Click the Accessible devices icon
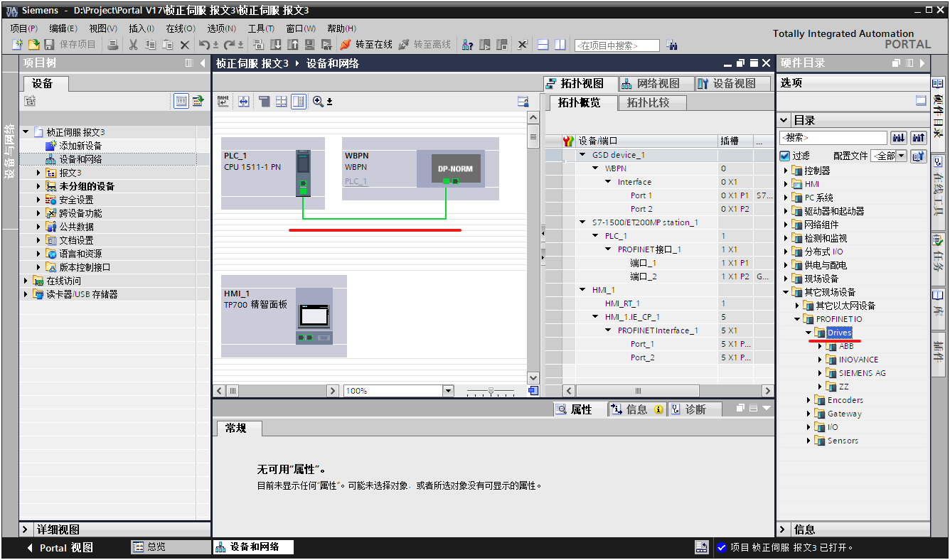Viewport: 950px width, 560px height. point(467,45)
